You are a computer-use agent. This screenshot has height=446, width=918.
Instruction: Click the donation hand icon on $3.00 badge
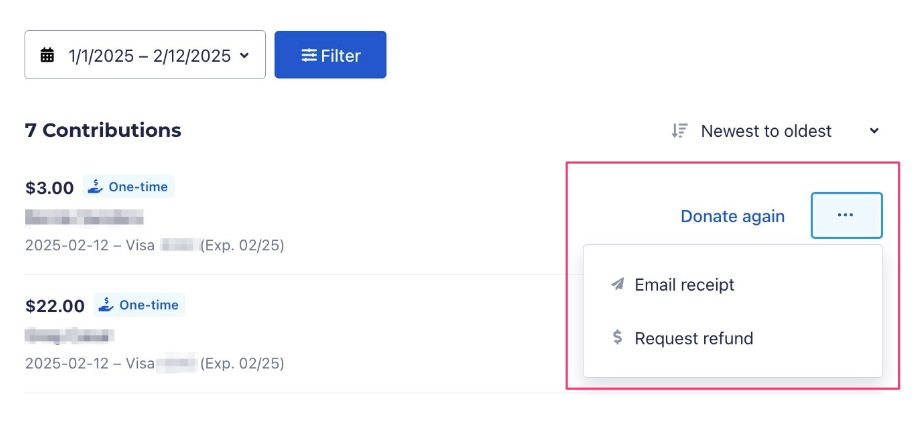[x=95, y=187]
